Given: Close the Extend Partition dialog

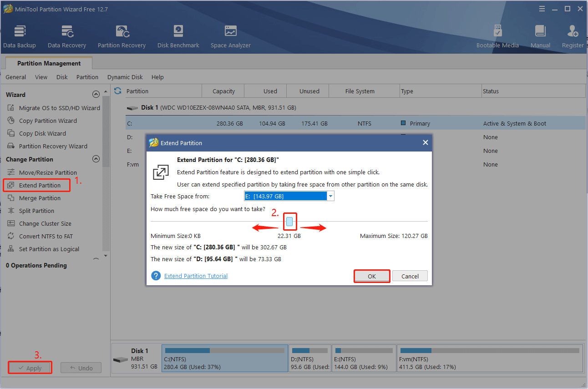Looking at the screenshot, I should [x=425, y=142].
